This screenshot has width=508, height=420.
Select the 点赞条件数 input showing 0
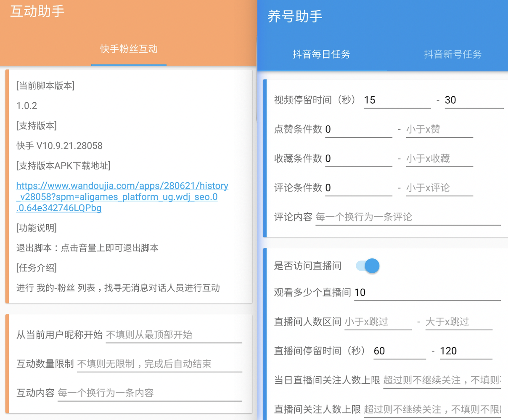click(357, 129)
